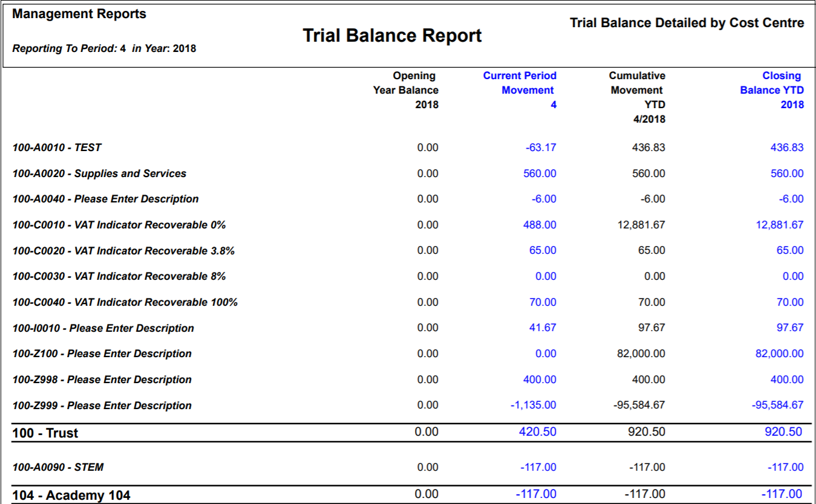Click the 104 - Academy 104 subtotal label
Image resolution: width=816 pixels, height=504 pixels.
(x=71, y=496)
